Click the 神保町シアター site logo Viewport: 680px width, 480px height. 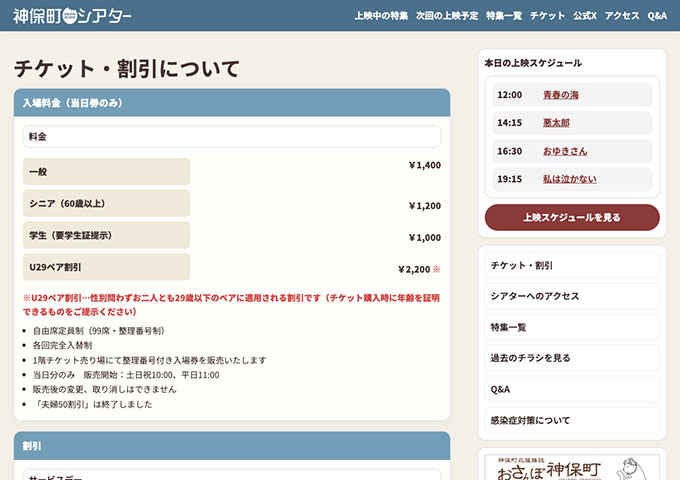72,16
